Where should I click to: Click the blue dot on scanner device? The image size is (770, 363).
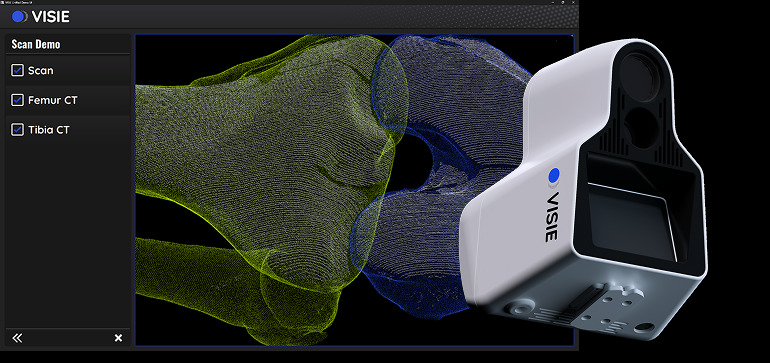554,176
